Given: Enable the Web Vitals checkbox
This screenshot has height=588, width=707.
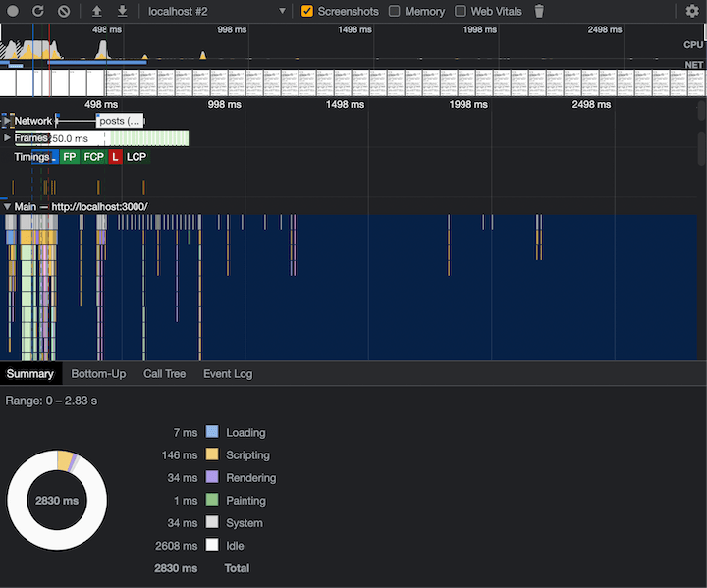Looking at the screenshot, I should (461, 11).
